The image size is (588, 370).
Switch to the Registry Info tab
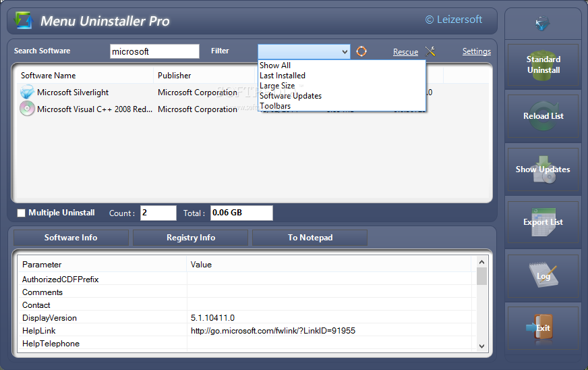point(191,238)
